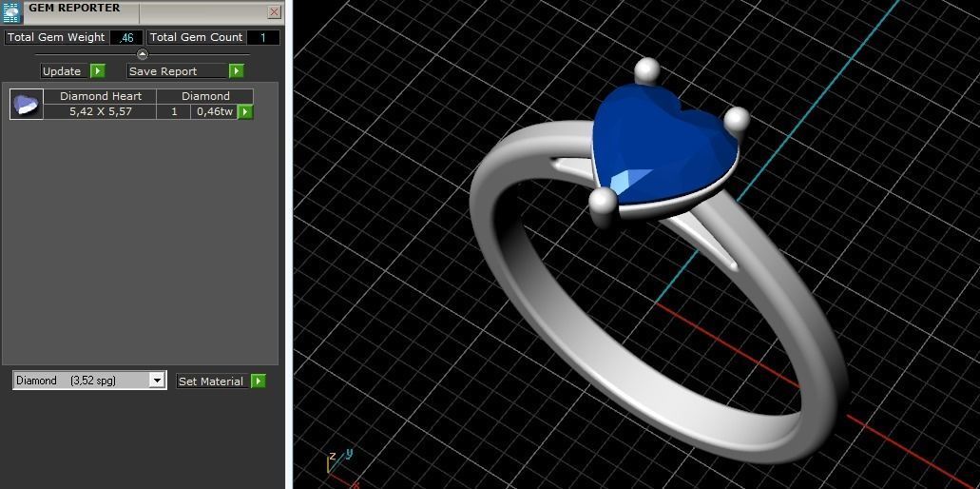Click the 'Diamond Heart' cell text
This screenshot has width=980, height=489.
[x=101, y=96]
